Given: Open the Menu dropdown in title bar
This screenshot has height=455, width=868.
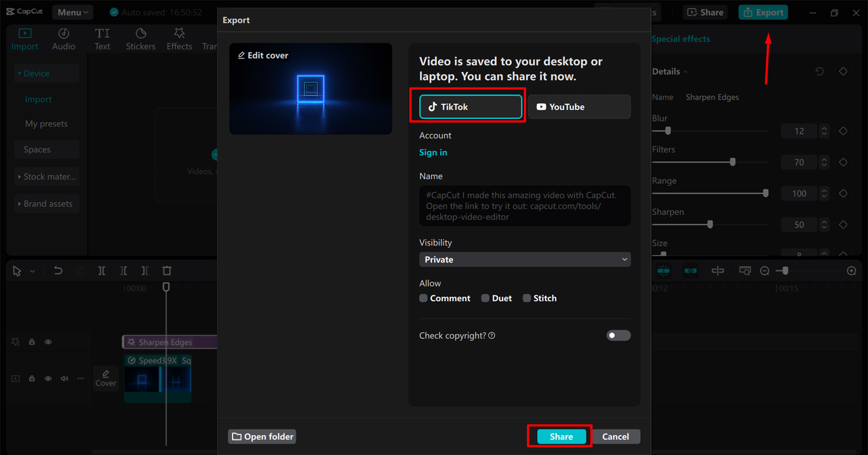Looking at the screenshot, I should [x=73, y=12].
